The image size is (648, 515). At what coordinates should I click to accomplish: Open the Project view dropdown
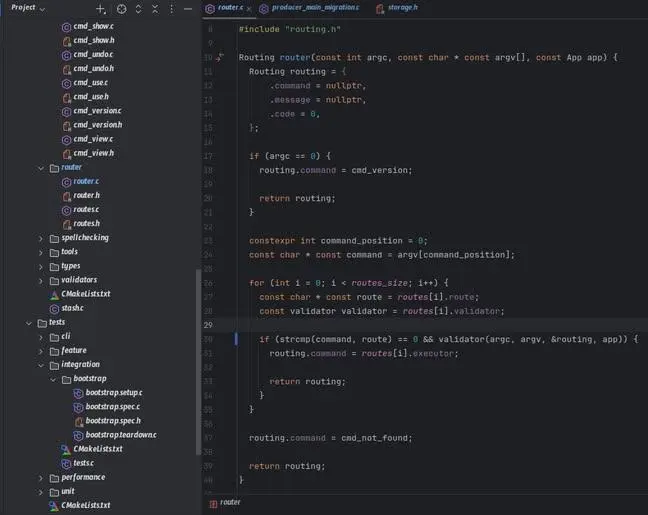pyautogui.click(x=28, y=8)
